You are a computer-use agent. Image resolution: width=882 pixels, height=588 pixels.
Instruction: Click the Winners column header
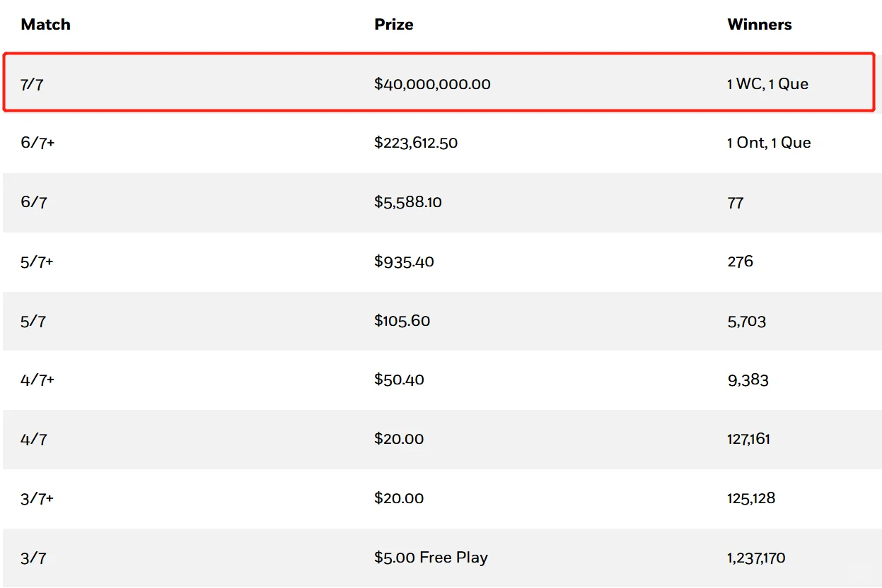tap(759, 25)
